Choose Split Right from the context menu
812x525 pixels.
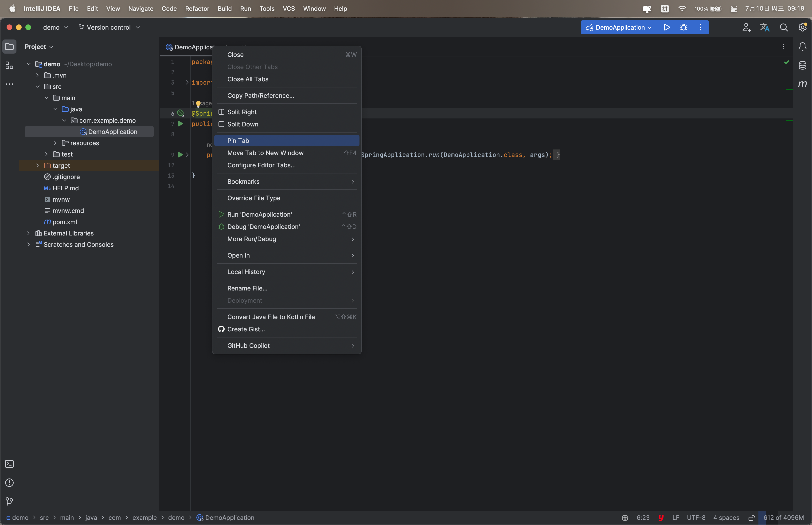242,112
